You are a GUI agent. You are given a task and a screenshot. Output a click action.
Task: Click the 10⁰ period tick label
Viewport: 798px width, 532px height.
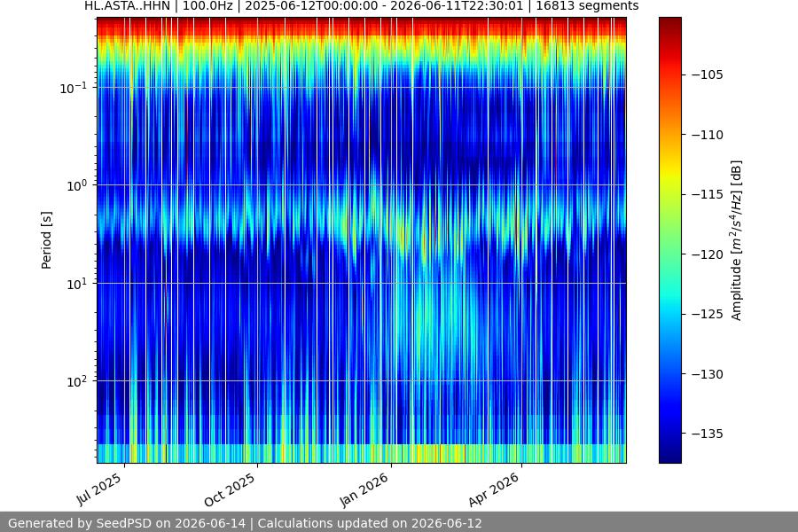point(77,186)
